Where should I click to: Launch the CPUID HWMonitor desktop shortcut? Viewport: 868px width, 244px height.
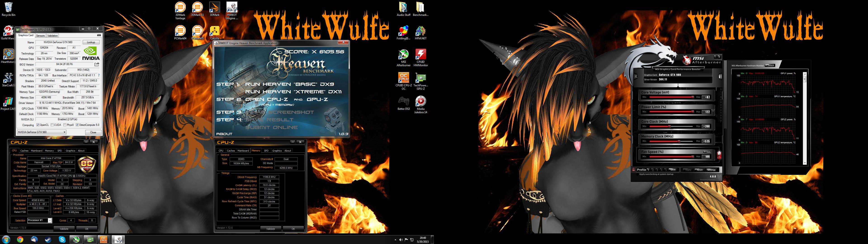point(420,58)
